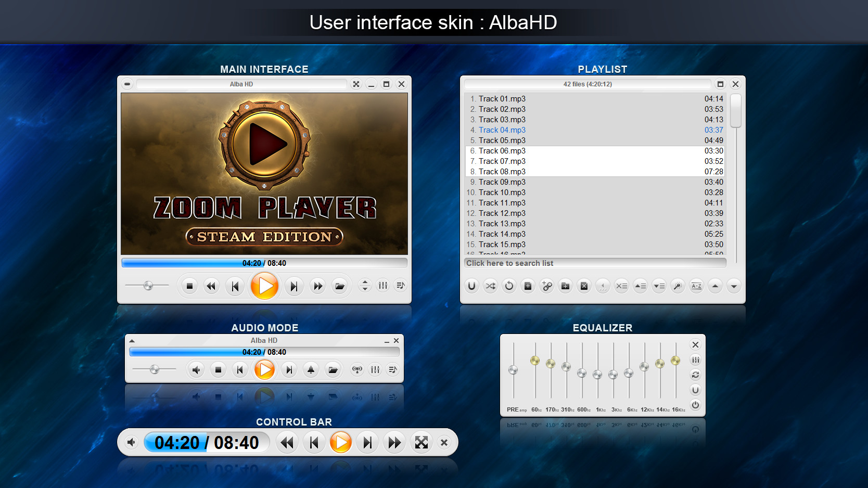Open the add file icon in playlist toolbar
This screenshot has width=868, height=488.
coord(528,286)
